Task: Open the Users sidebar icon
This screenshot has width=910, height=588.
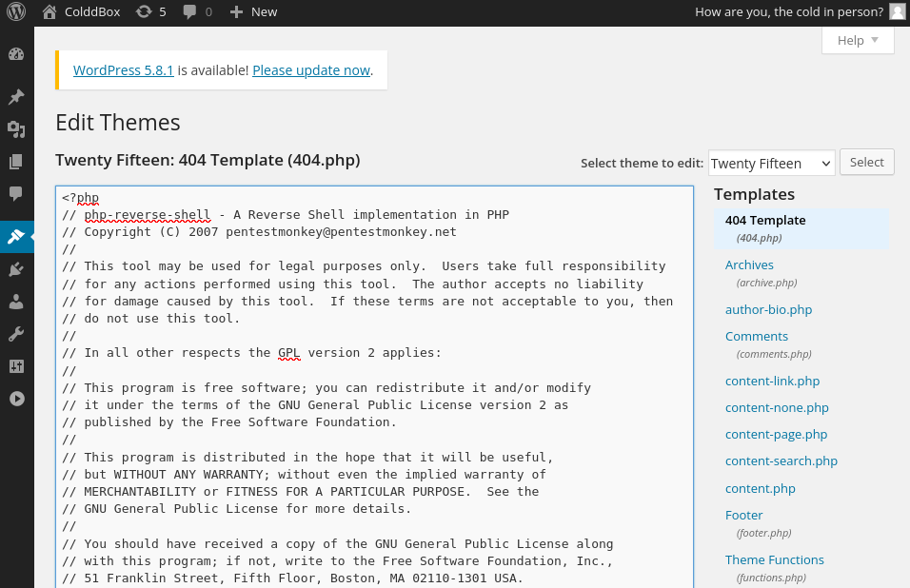Action: point(16,302)
